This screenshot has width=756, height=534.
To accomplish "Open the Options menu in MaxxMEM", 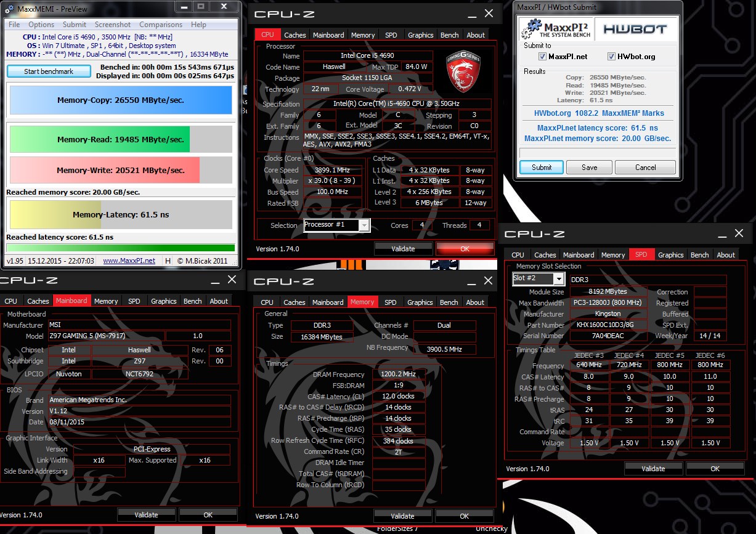I will [41, 25].
